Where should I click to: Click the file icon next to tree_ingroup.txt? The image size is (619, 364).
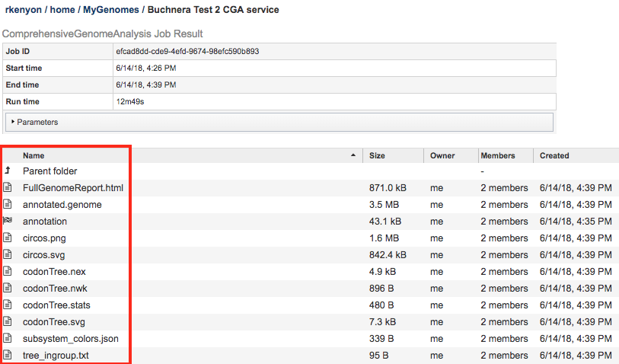point(8,355)
